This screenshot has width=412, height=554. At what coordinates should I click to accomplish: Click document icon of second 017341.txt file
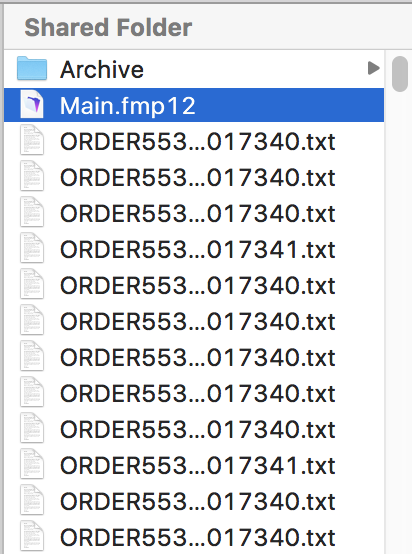[32, 465]
